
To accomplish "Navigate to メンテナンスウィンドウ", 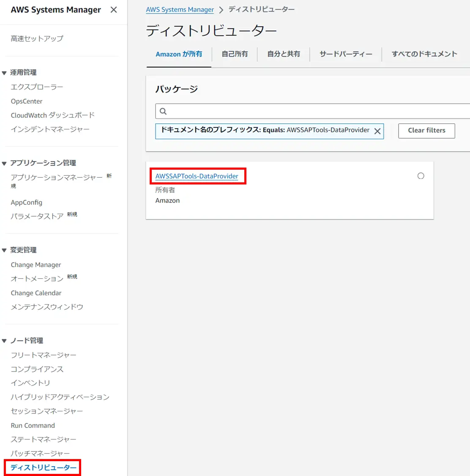I will pyautogui.click(x=47, y=307).
